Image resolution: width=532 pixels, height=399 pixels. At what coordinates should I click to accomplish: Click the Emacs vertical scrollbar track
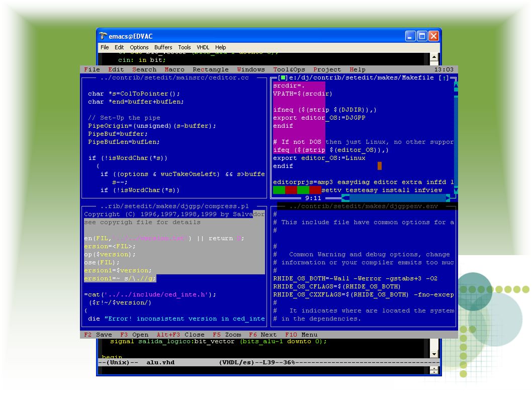(x=434, y=206)
